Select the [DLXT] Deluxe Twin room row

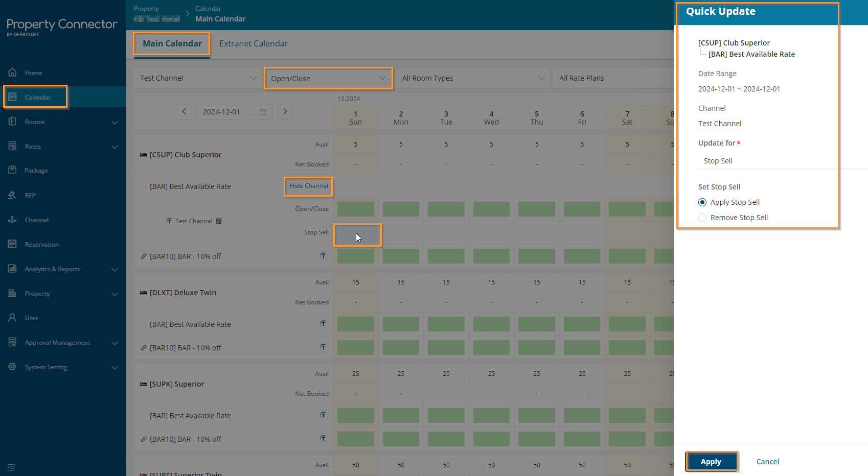click(x=182, y=293)
